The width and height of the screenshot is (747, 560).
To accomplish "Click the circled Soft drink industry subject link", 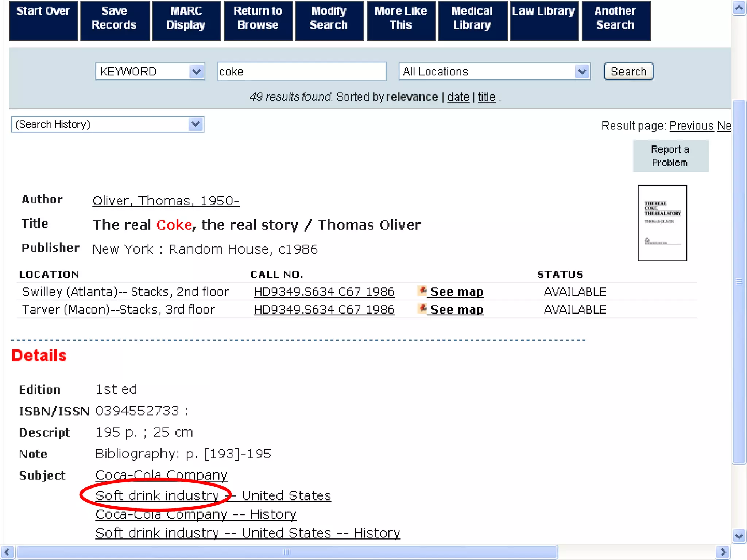I will [157, 495].
